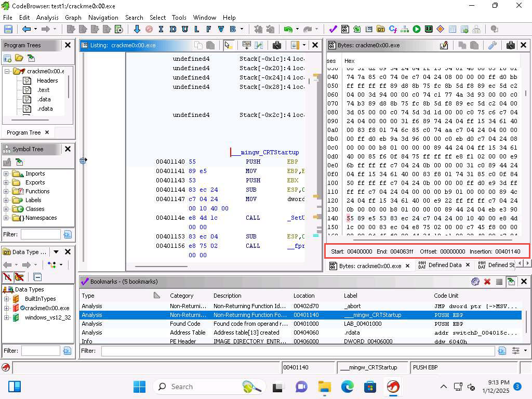Click the Disassemble 'D' toolbar icon
The height and width of the screenshot is (399, 532).
[x=172, y=29]
